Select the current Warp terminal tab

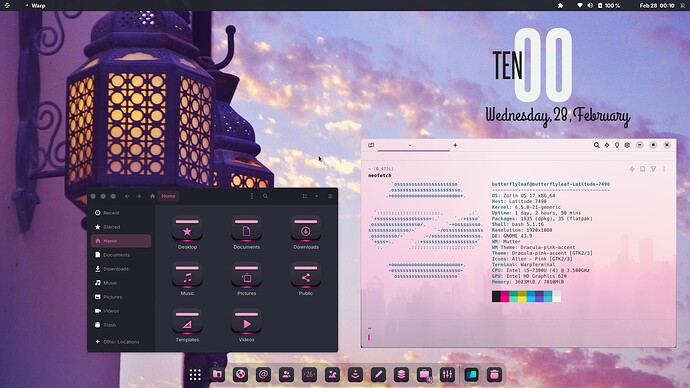click(413, 146)
